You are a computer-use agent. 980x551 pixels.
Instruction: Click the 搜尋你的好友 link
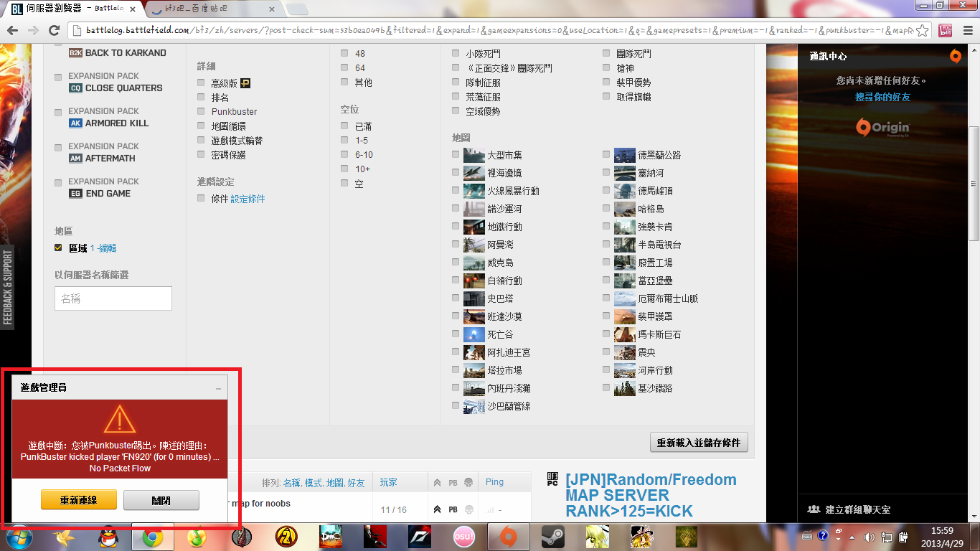[882, 97]
